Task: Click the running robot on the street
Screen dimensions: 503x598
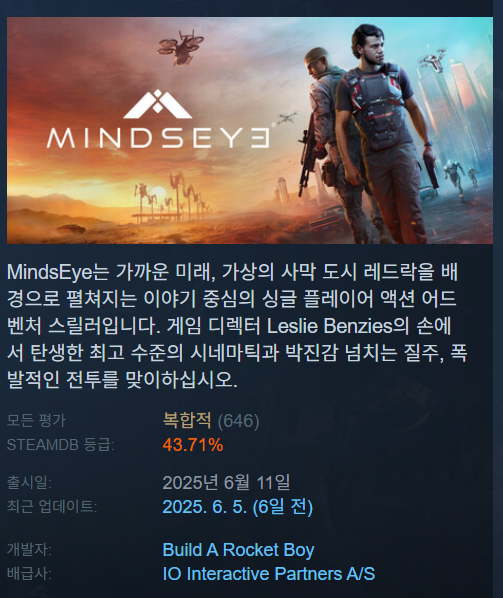Action: tap(454, 176)
